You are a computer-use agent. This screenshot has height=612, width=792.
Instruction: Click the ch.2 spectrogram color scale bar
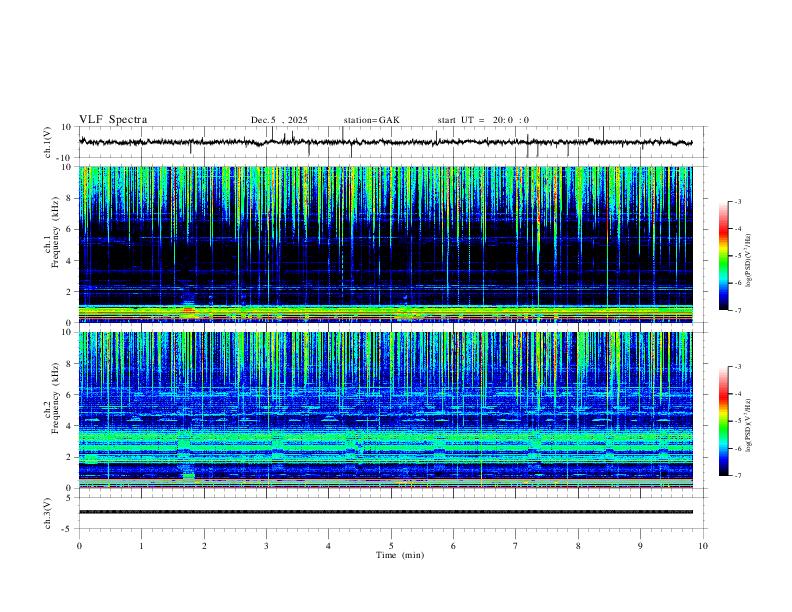723,421
